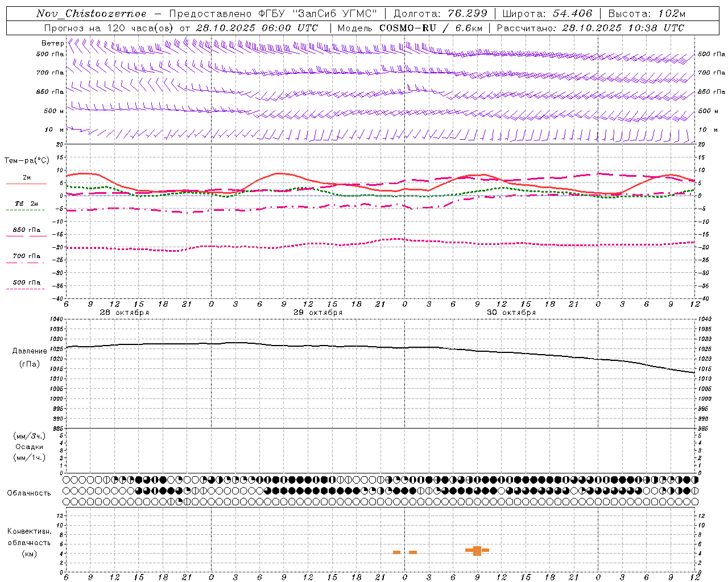Click the 500 м wind level label on left
Viewport: 728px width, 582px height.
pyautogui.click(x=54, y=111)
